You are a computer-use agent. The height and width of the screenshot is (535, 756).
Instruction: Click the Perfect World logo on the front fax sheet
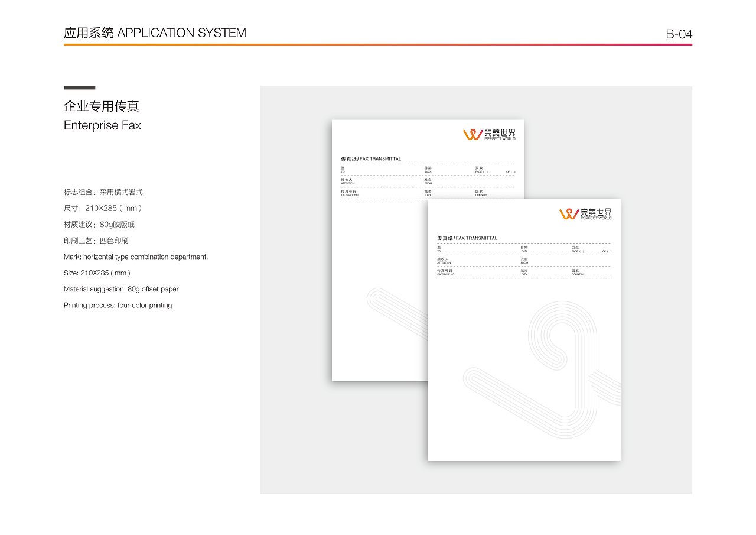585,213
